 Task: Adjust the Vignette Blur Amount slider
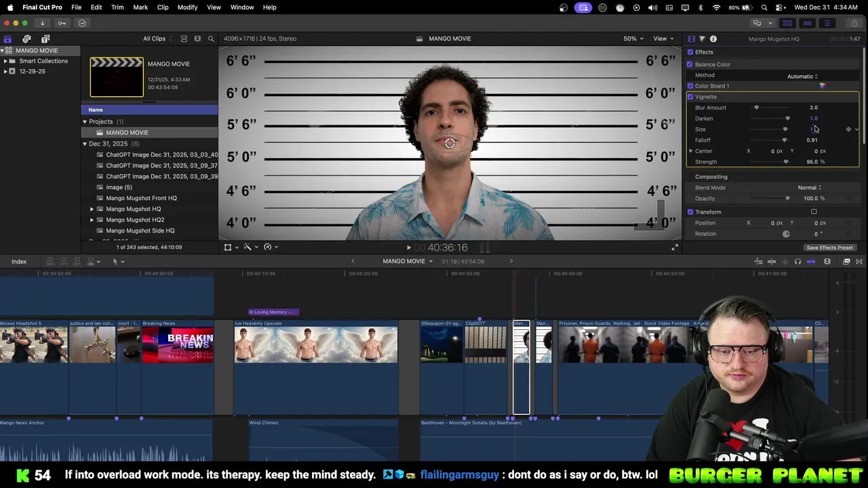point(757,108)
